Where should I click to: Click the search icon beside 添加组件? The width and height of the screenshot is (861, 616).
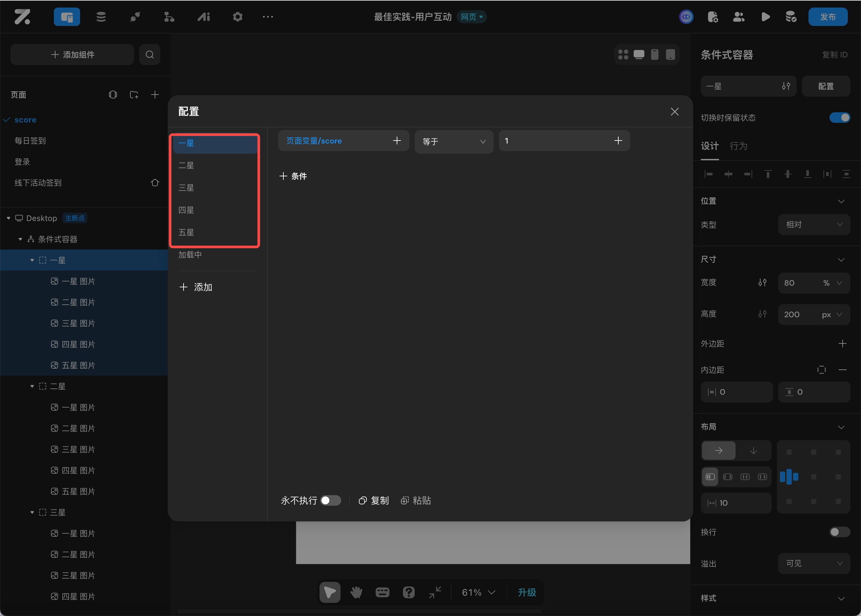point(150,55)
